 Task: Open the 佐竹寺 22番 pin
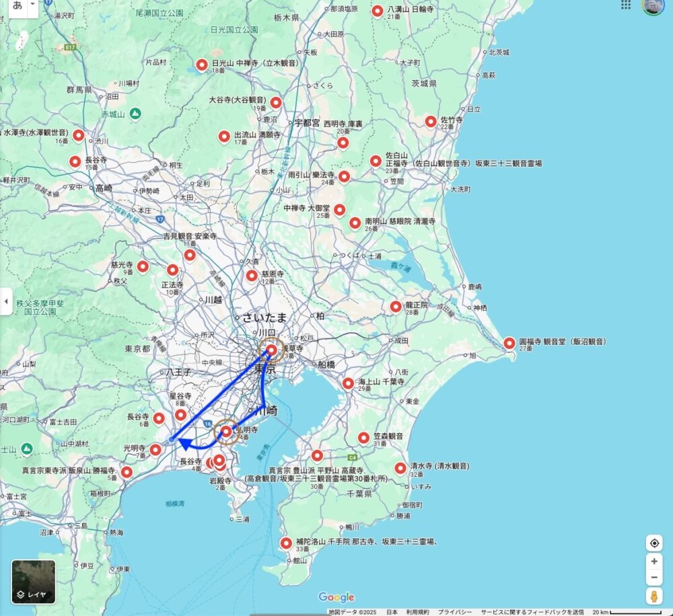(431, 122)
